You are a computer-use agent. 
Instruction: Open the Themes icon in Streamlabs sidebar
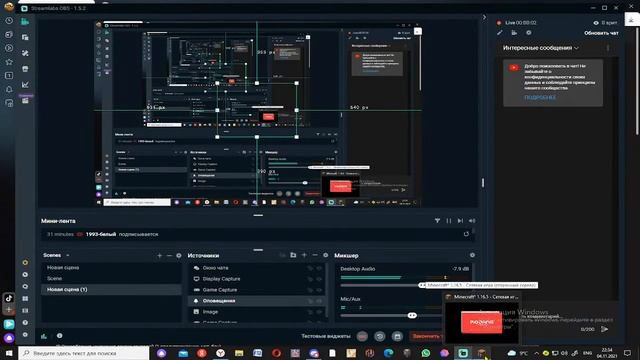click(x=25, y=53)
